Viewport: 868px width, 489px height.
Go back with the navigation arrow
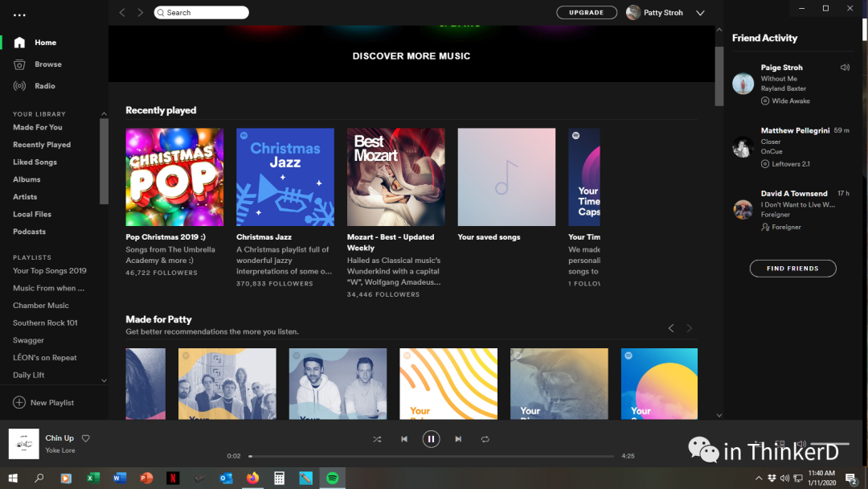pyautogui.click(x=122, y=12)
